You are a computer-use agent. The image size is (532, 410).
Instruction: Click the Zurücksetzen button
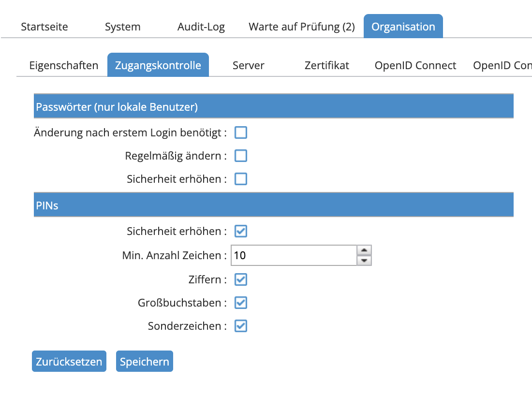69,361
